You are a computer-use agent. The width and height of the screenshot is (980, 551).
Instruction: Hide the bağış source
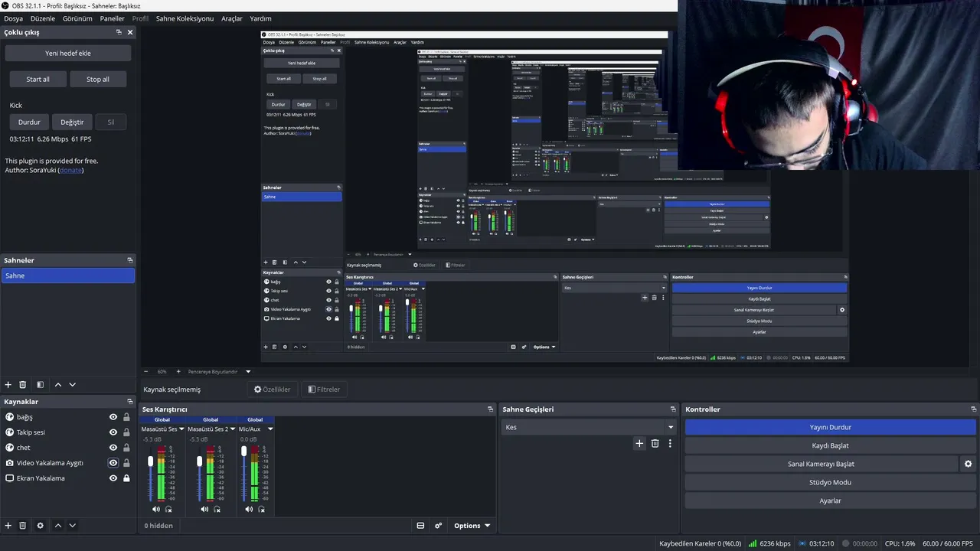coord(113,417)
